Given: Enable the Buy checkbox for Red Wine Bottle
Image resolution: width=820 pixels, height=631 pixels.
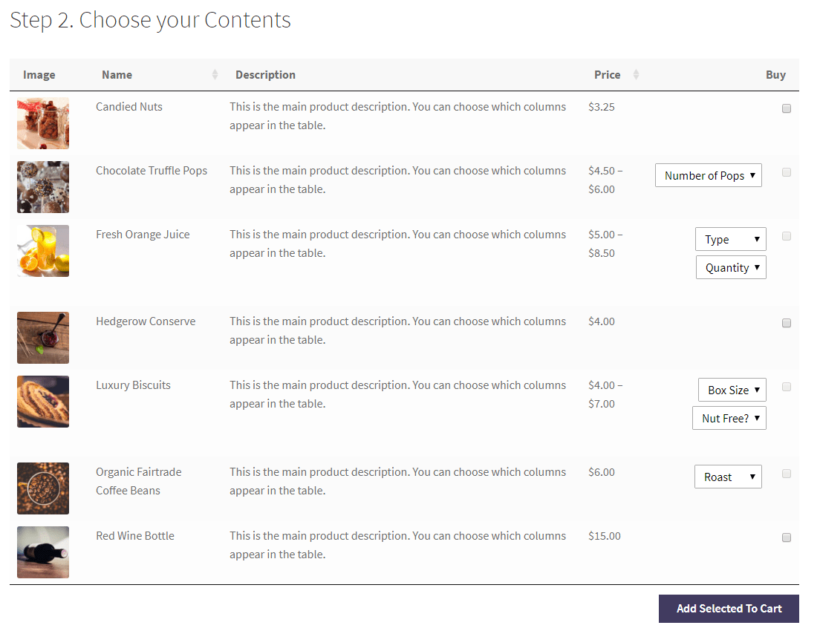Looking at the screenshot, I should [x=787, y=537].
